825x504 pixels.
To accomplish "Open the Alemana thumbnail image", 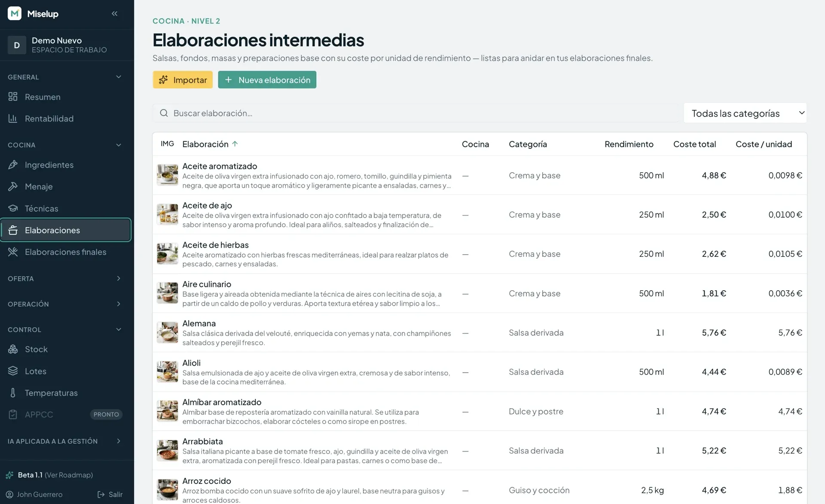I will [167, 332].
